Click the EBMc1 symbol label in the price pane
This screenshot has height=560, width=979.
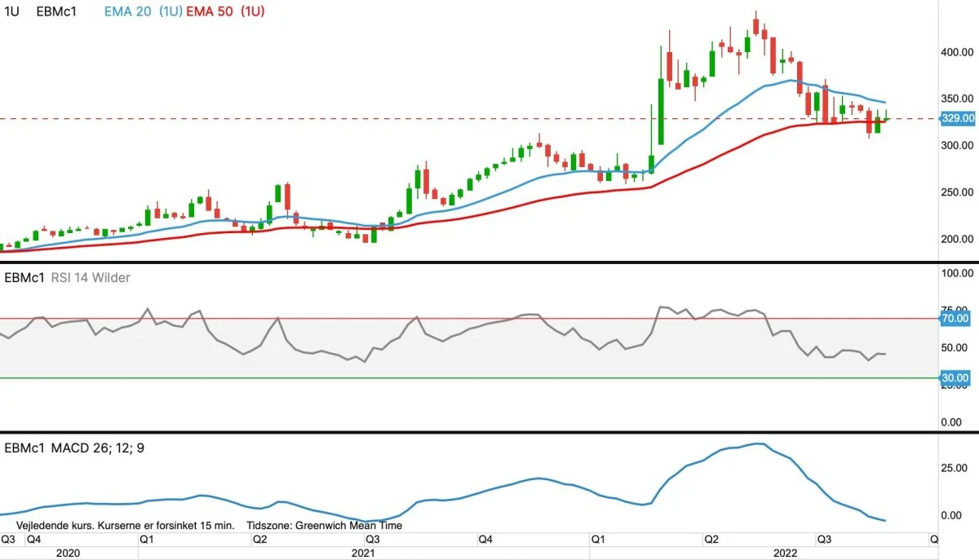56,12
